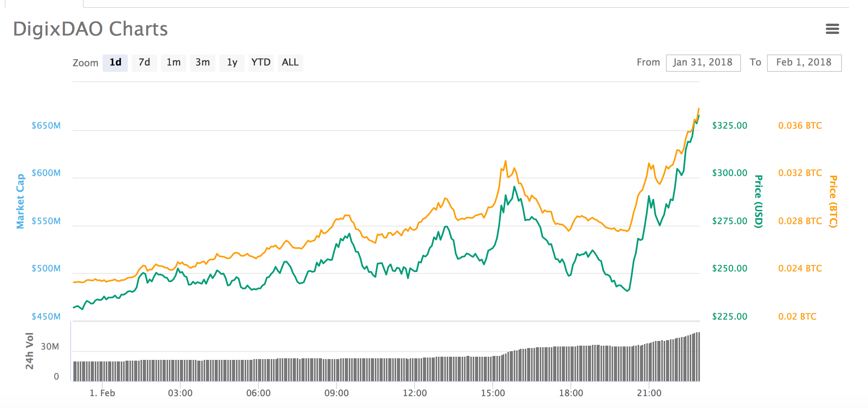Viewport: 868px width, 408px height.
Task: Click the $450M axis label
Action: click(x=46, y=316)
